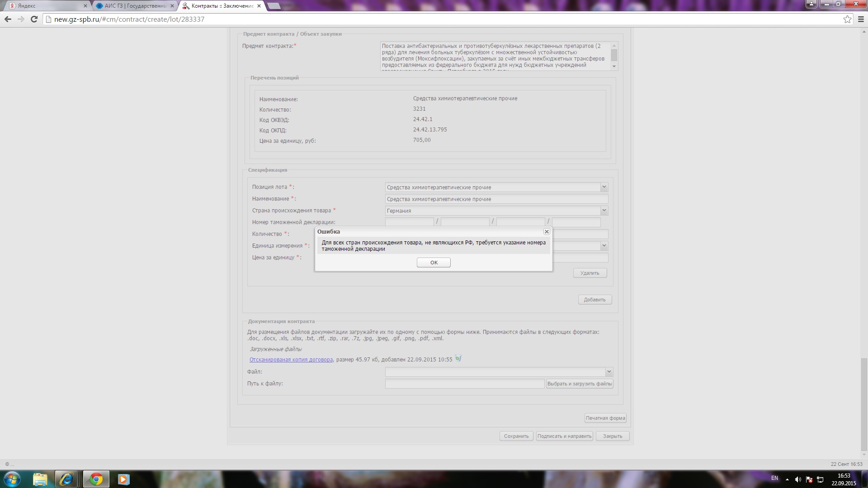The height and width of the screenshot is (488, 868).
Task: Delete the uploaded contract file icon
Action: point(458,359)
